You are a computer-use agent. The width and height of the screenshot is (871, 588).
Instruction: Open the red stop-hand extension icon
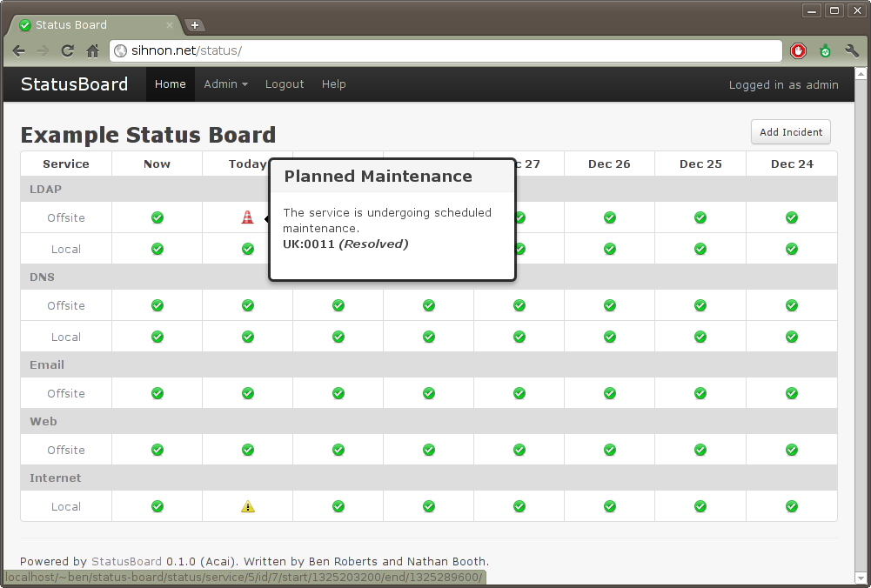coord(798,51)
